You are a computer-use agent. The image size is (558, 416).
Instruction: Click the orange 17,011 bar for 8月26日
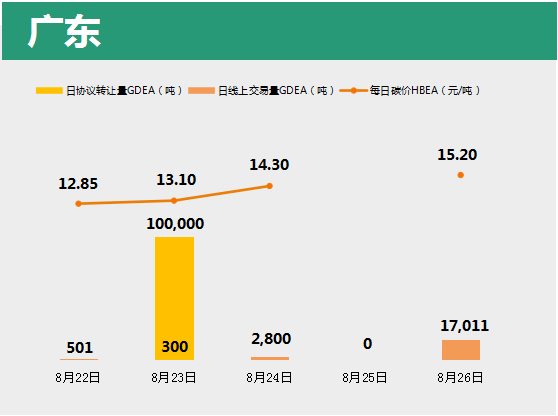(x=461, y=350)
